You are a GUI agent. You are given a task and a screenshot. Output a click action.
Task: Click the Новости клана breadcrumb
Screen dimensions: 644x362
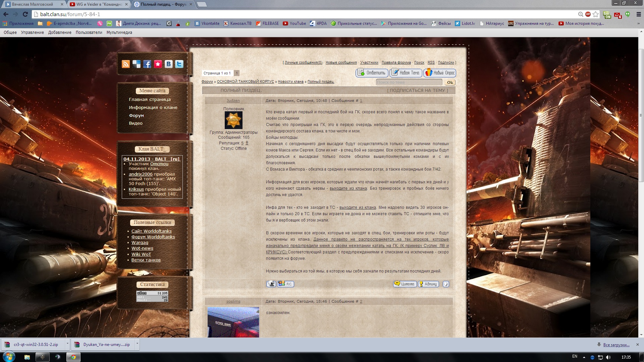(290, 82)
